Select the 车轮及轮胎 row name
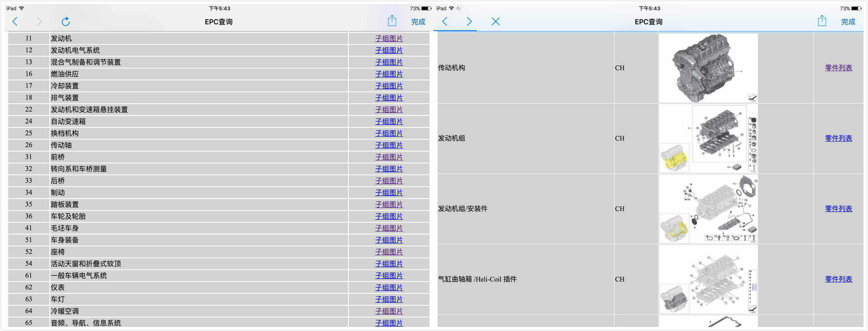Image resolution: width=868 pixels, height=331 pixels. (x=68, y=216)
